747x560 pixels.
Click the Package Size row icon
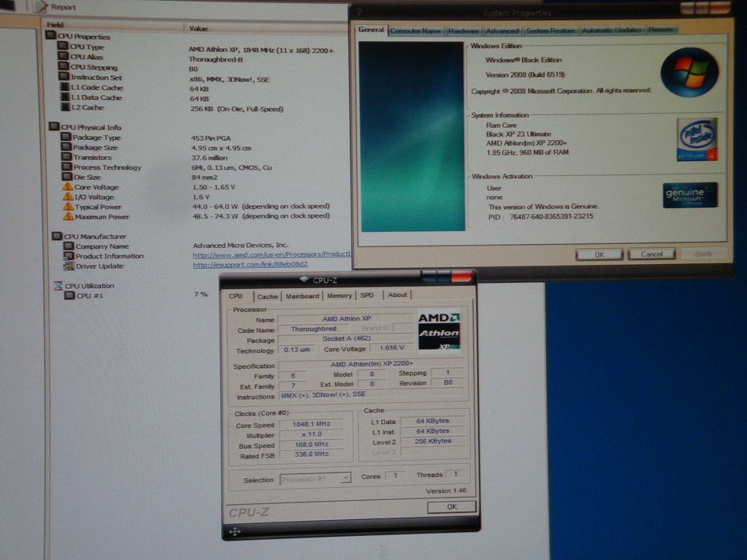[x=66, y=146]
